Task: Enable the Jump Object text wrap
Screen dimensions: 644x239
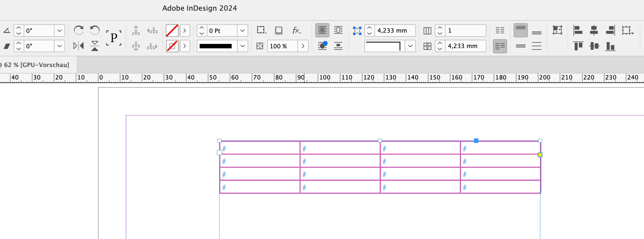Action: [338, 46]
